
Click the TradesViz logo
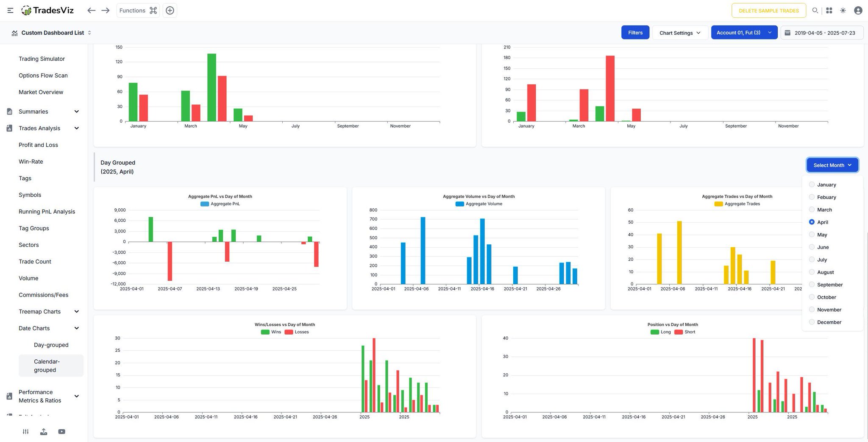point(47,11)
